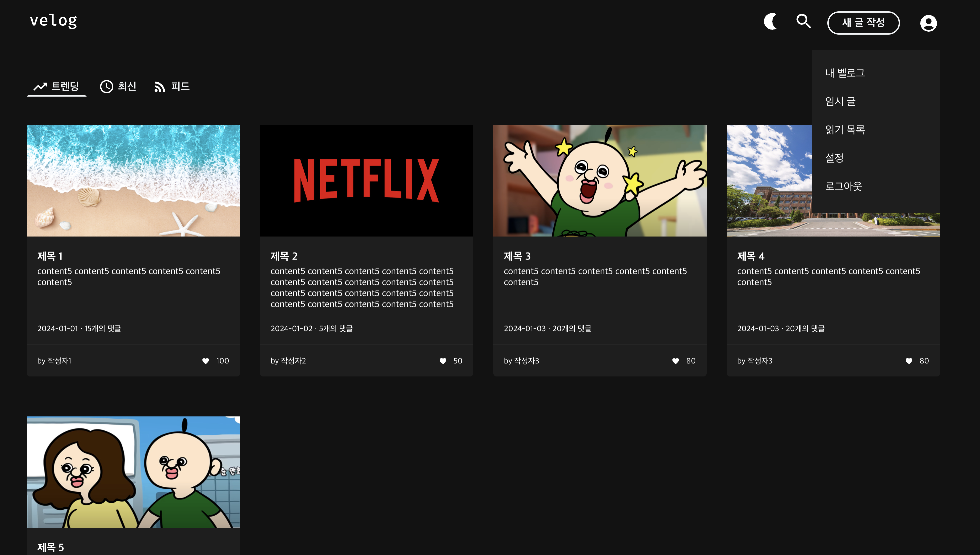Click the 2024-01-01 · 15개의 댓글 text

(x=79, y=328)
